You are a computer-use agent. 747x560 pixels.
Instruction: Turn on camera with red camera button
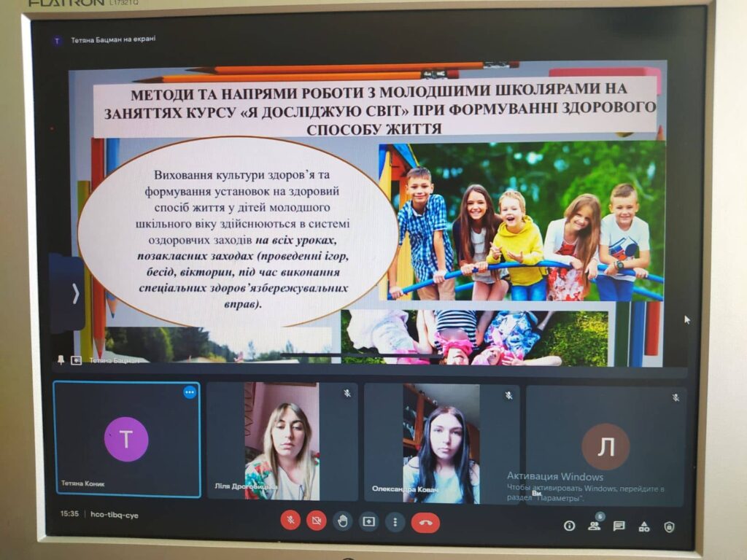316,521
